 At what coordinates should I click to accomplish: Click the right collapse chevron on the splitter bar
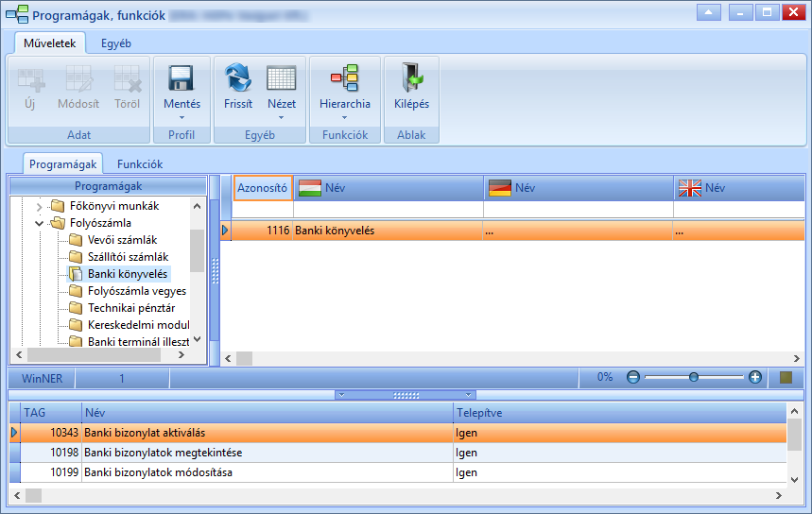[x=468, y=395]
